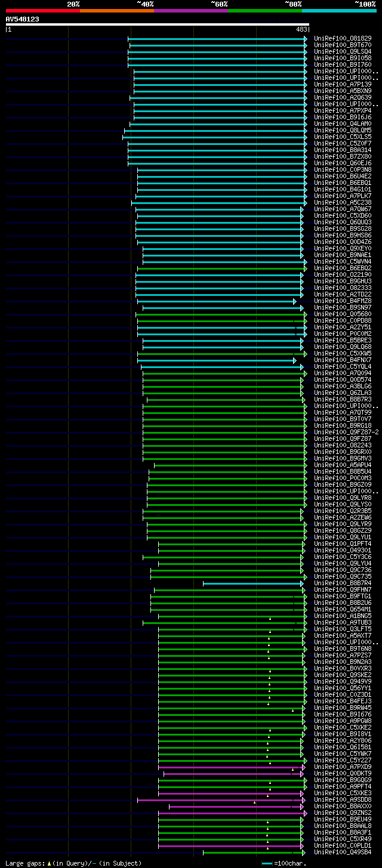Viewport: 382px width, 868px height.
Task: Open UniRef100_C5Z0F7 entry
Action: (343, 143)
